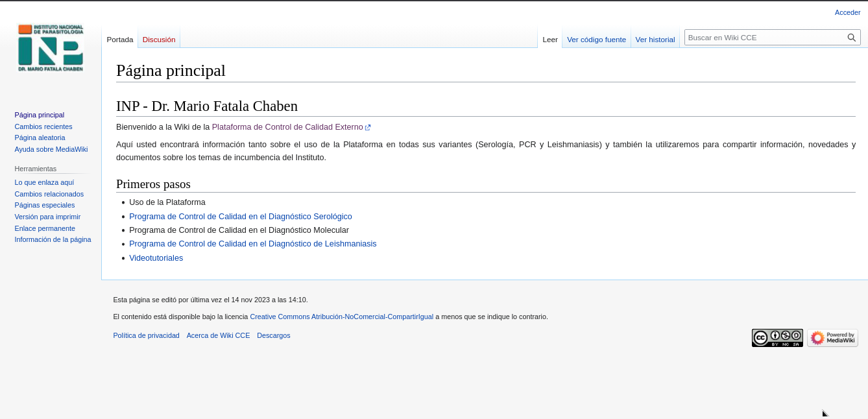
Task: Click the Buscar en Wiki CCE search field
Action: pyautogui.click(x=764, y=38)
